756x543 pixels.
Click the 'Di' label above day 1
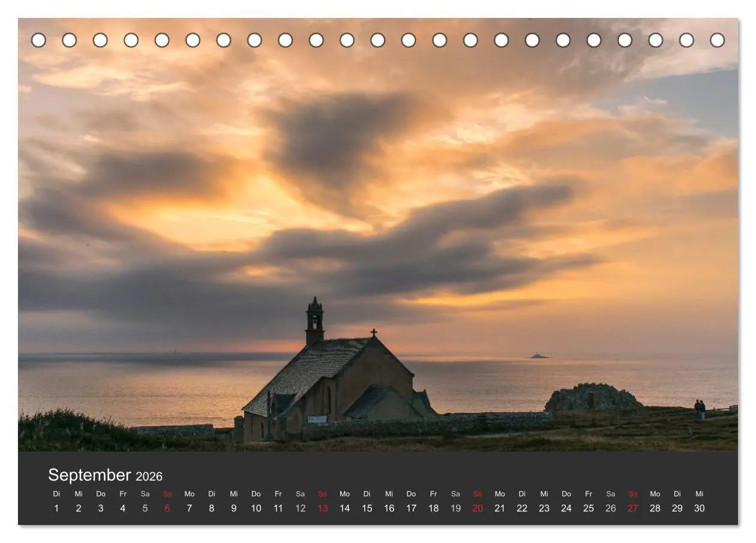[56, 494]
